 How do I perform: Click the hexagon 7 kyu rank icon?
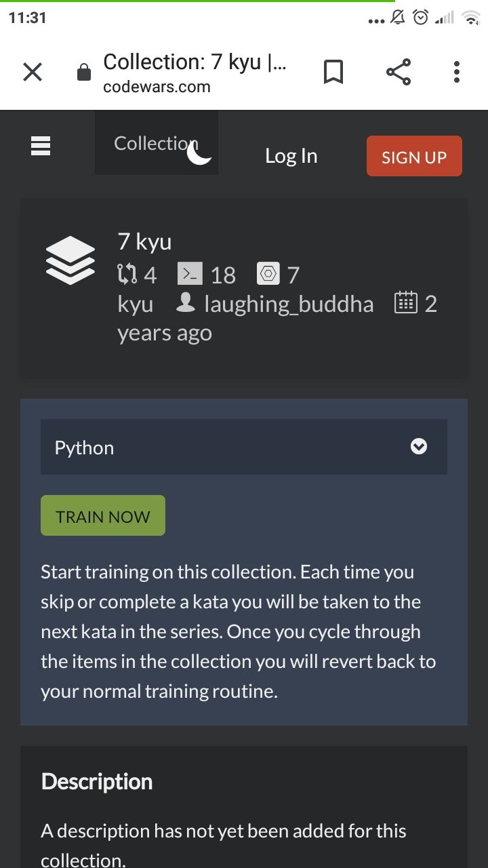pos(268,274)
